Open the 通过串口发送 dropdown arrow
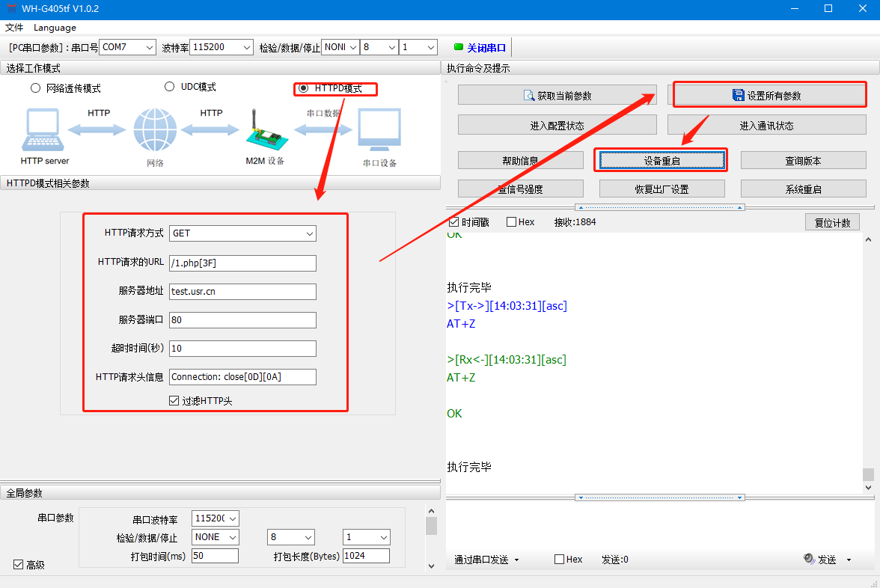 coord(516,560)
